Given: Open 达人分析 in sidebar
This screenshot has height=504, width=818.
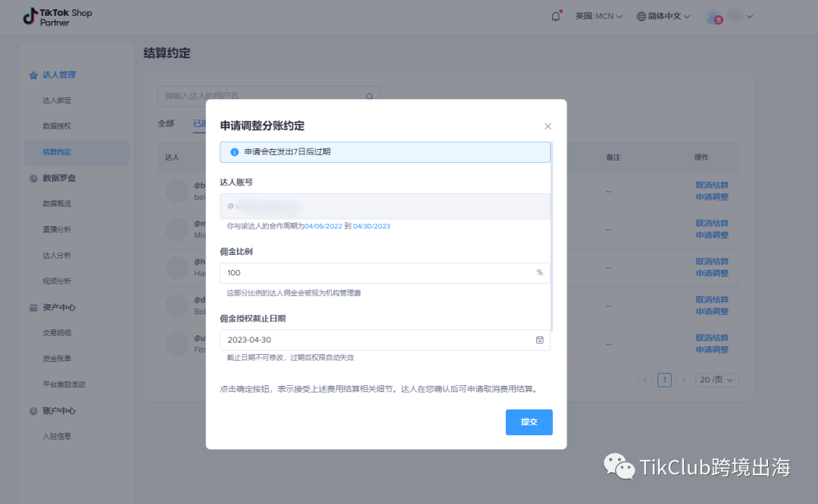Looking at the screenshot, I should (57, 255).
